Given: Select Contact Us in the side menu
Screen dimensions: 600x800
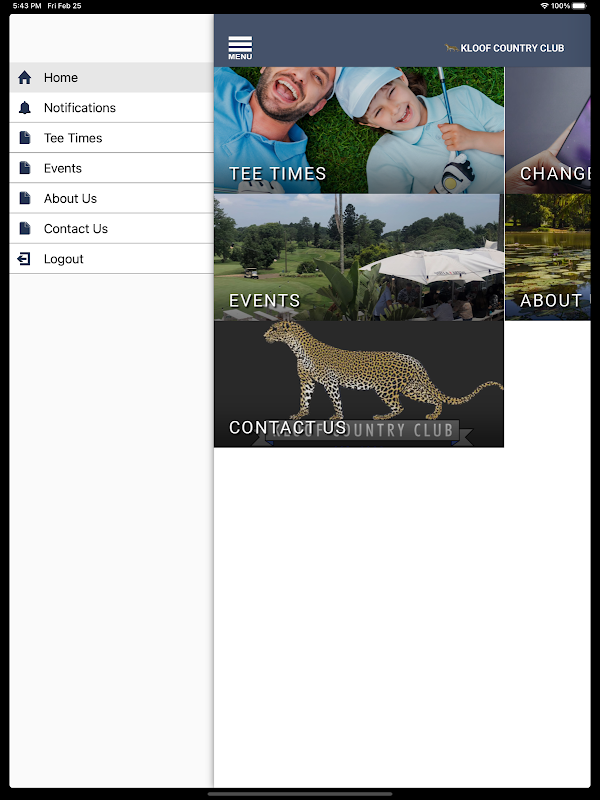Looking at the screenshot, I should click(x=111, y=228).
